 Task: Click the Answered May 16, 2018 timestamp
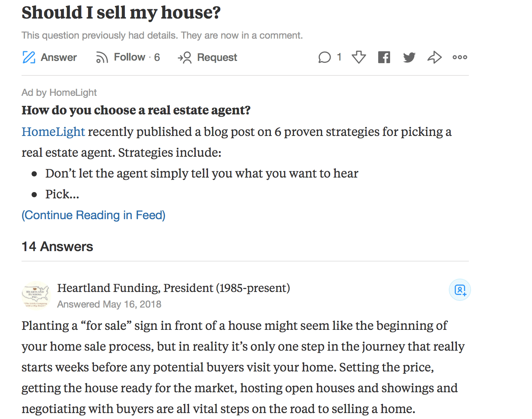coord(109,304)
